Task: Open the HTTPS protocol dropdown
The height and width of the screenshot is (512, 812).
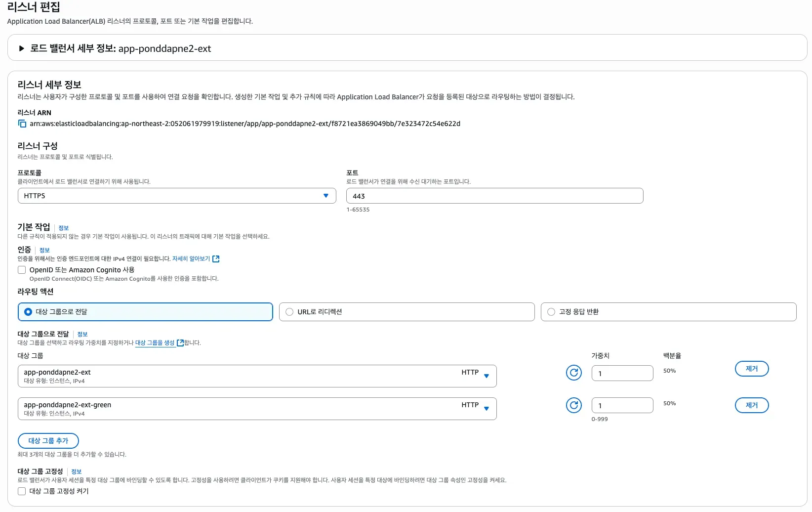Action: click(x=177, y=196)
